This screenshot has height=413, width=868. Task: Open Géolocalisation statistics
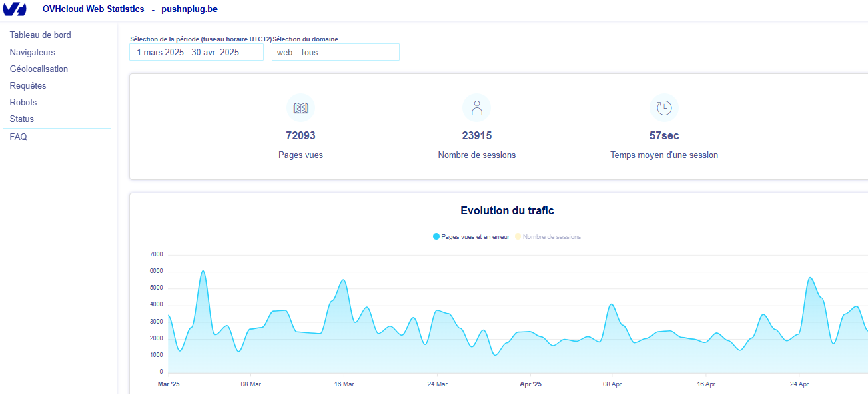(x=39, y=69)
